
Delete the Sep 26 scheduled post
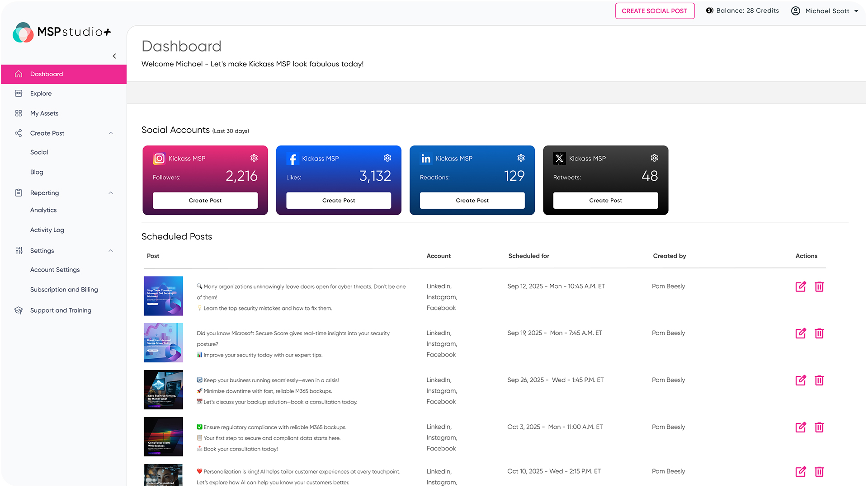[819, 380]
